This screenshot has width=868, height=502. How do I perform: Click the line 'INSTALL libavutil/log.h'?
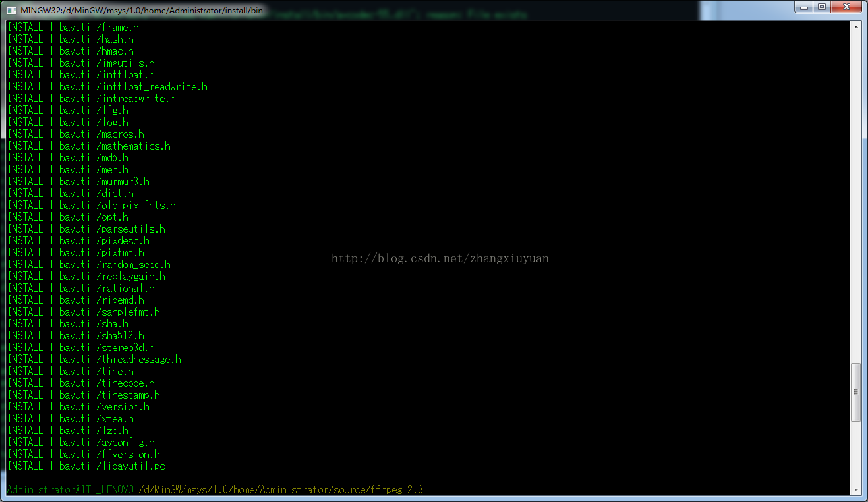point(68,123)
